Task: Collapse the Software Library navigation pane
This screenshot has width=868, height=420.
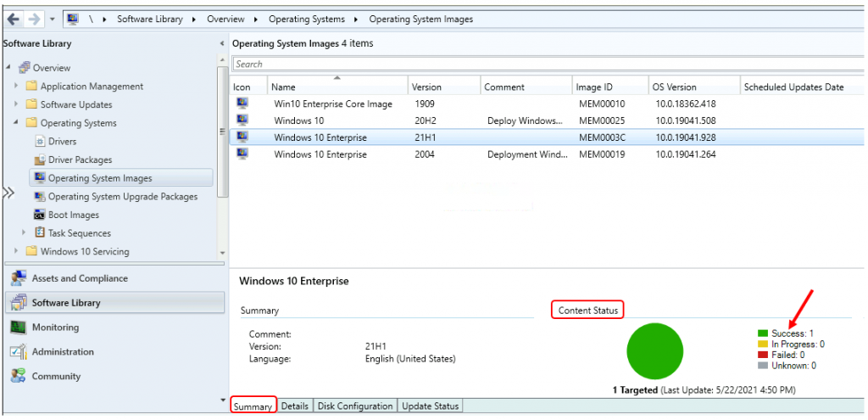Action: coord(222,44)
